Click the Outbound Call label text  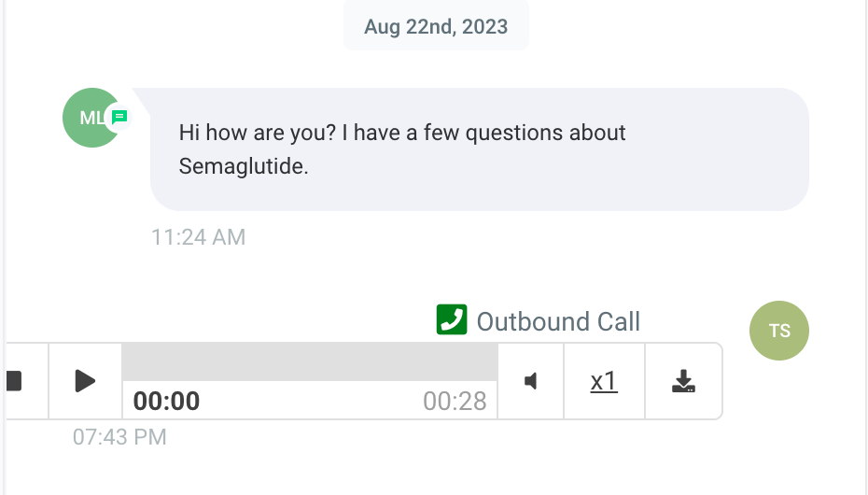[558, 321]
